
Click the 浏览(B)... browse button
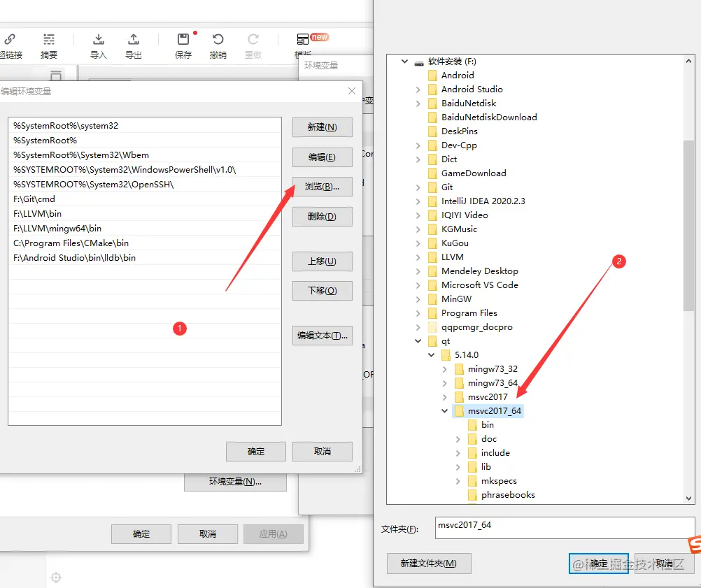[x=323, y=187]
